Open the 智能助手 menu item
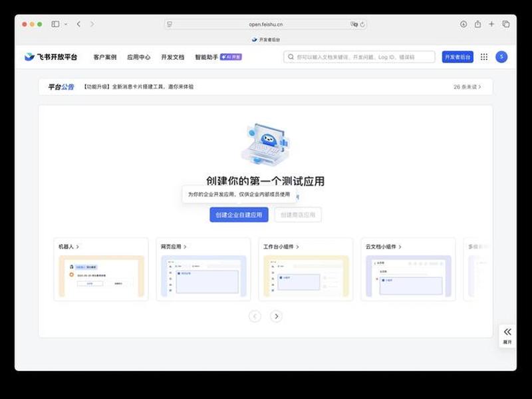 pos(206,57)
